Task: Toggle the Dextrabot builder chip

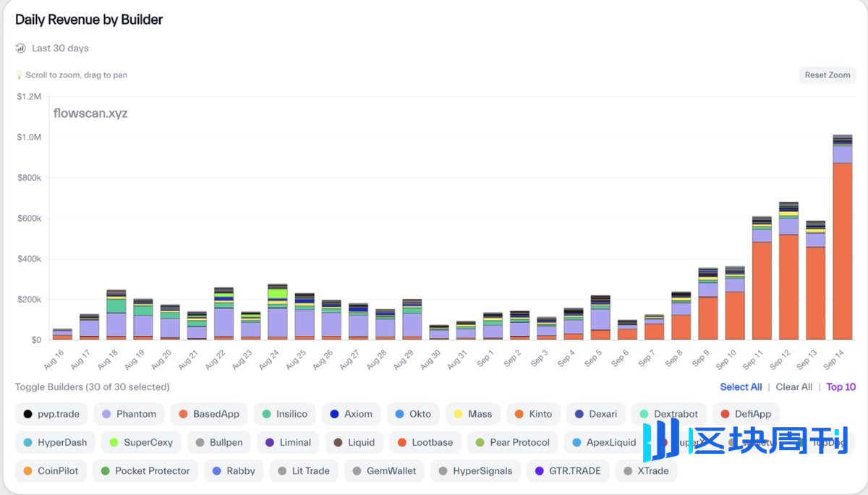Action: pyautogui.click(x=669, y=414)
